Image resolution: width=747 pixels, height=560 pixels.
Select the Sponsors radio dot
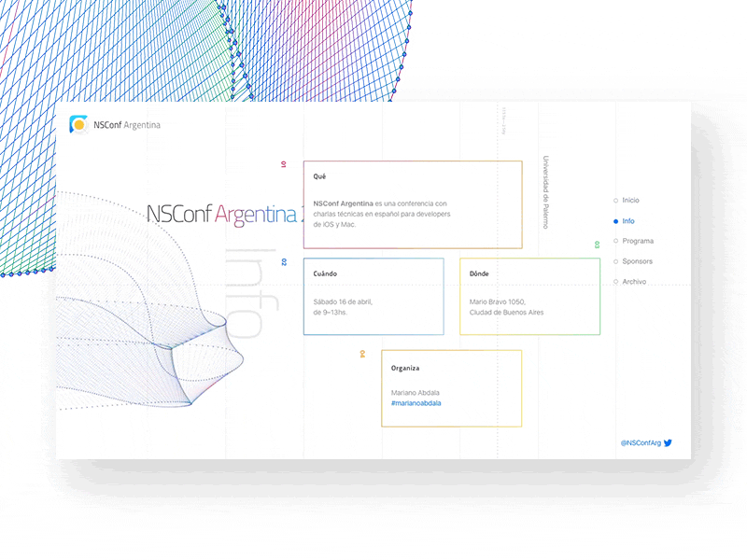(615, 261)
